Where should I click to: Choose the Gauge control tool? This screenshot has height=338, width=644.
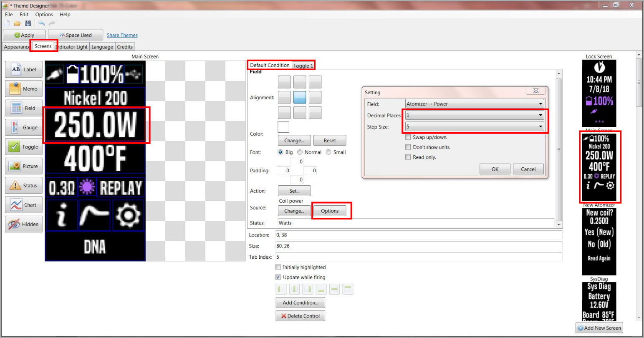pos(24,128)
